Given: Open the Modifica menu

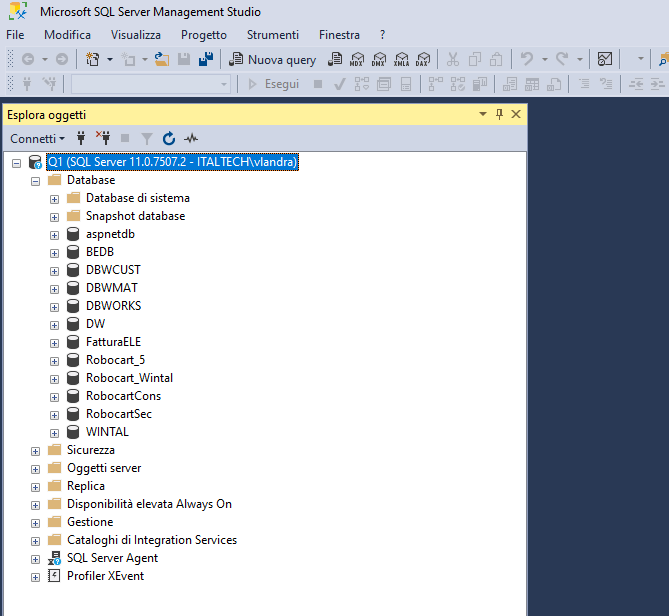Looking at the screenshot, I should pyautogui.click(x=67, y=35).
